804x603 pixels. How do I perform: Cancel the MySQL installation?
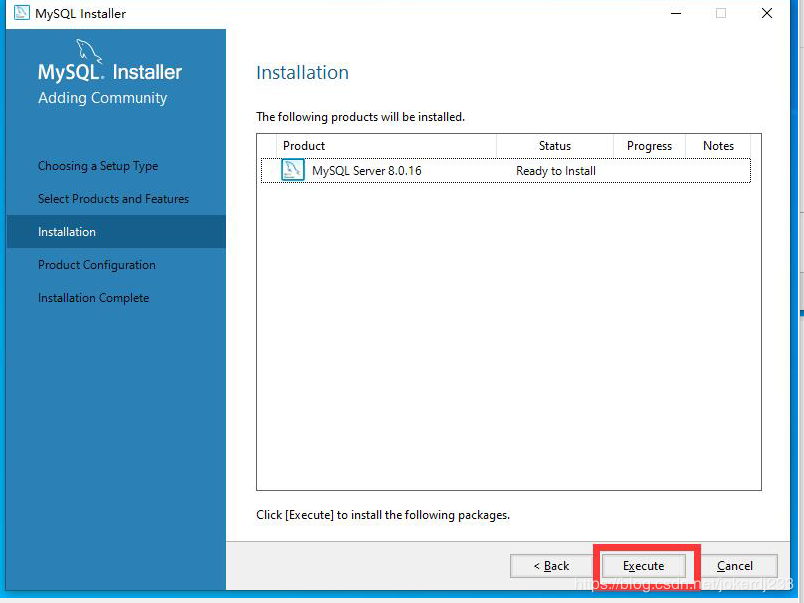coord(735,566)
